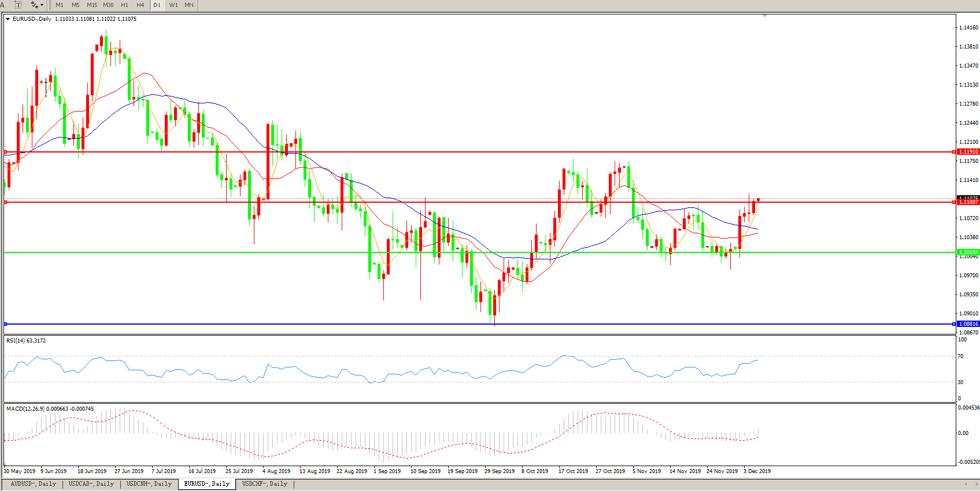Select the red 1.11910 price label
Viewport: 980px width, 491px height.
(x=968, y=152)
